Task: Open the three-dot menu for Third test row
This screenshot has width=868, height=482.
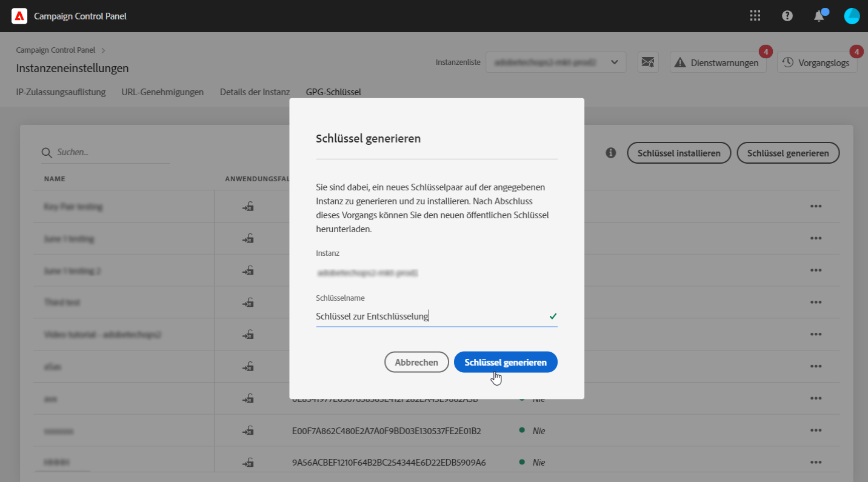Action: (x=816, y=302)
